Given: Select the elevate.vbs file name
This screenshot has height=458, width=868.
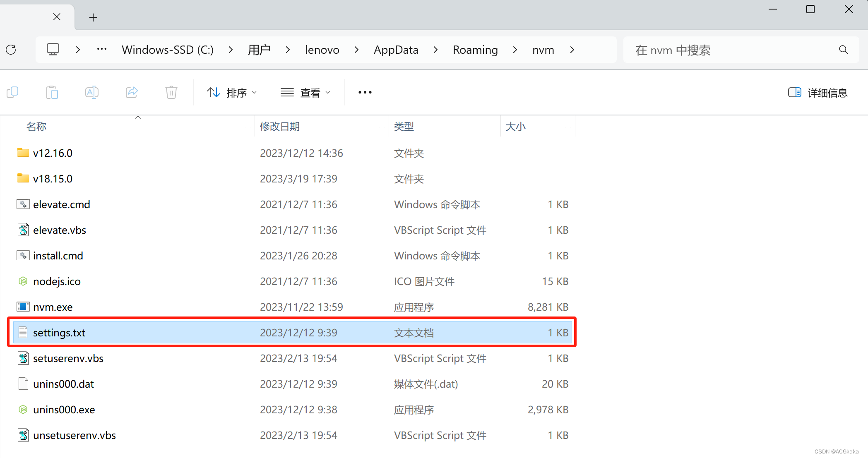Looking at the screenshot, I should coord(60,230).
